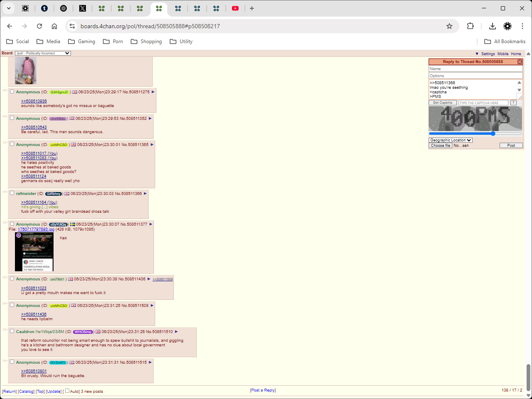
Task: Enable the Auto update checkbox
Action: (67, 391)
